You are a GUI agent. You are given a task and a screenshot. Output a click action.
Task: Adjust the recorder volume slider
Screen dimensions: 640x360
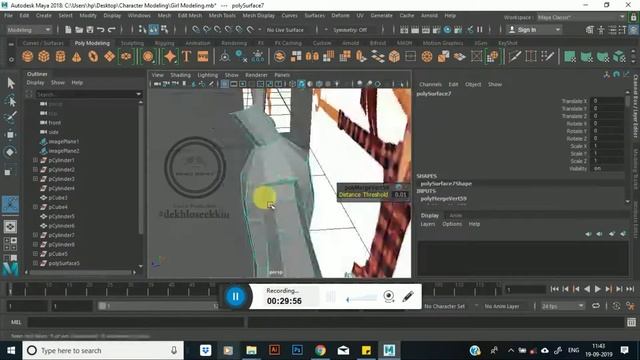[x=362, y=299]
